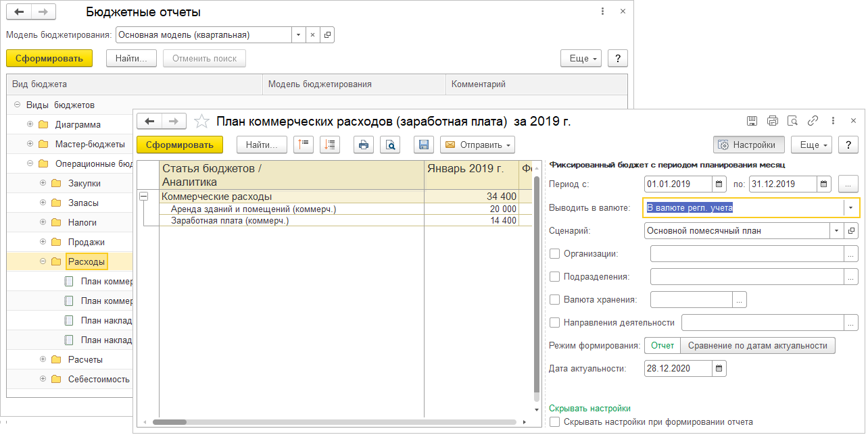Viewport: 868px width, 437px height.
Task: Click the print icon in report toolbar
Action: pos(364,145)
